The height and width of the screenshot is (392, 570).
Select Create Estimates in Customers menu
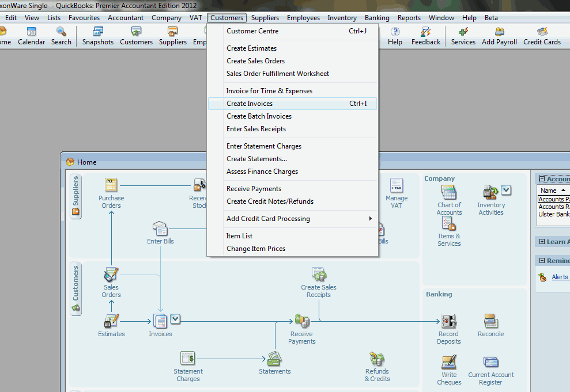click(293, 48)
